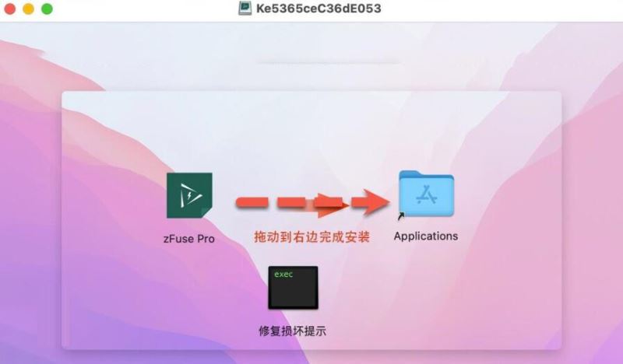623x364 pixels.
Task: Close the window with the red button
Action: pyautogui.click(x=9, y=9)
